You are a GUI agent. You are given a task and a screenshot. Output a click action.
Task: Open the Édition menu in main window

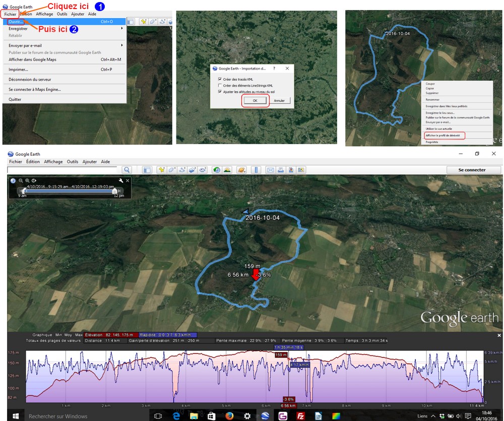tap(33, 161)
